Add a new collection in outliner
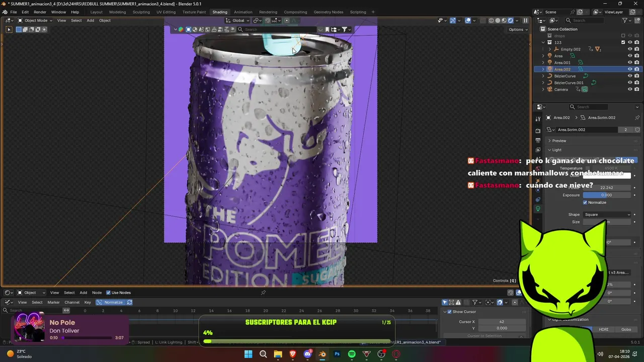The image size is (644, 362). 637,21
